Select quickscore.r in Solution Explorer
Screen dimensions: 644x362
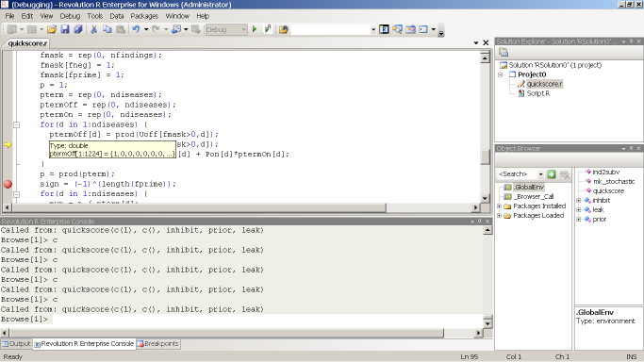tap(545, 84)
